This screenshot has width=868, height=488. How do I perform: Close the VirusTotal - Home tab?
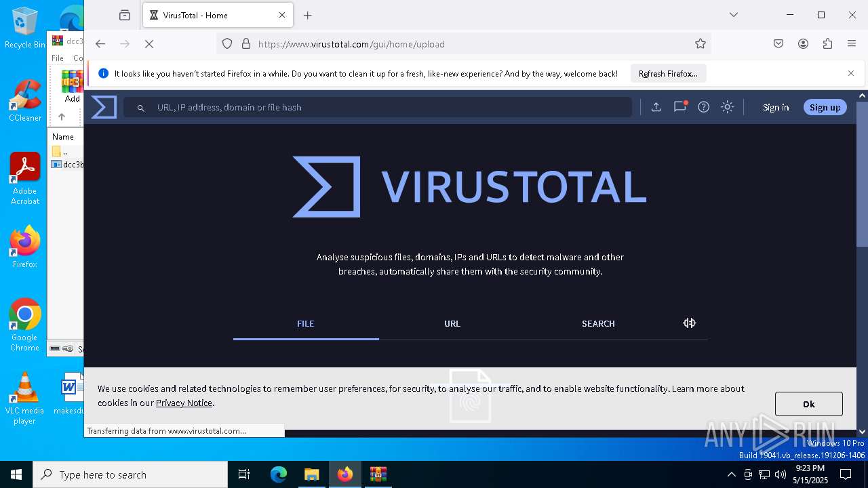pyautogui.click(x=282, y=15)
